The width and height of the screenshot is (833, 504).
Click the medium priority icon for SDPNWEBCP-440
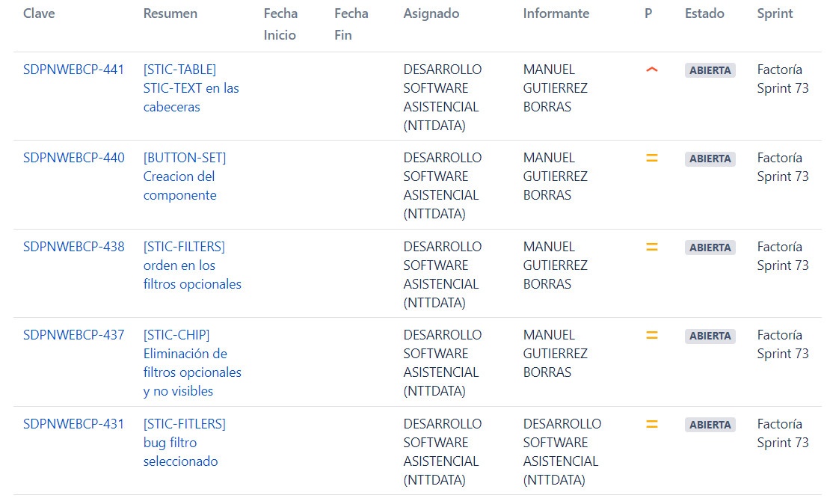(651, 158)
